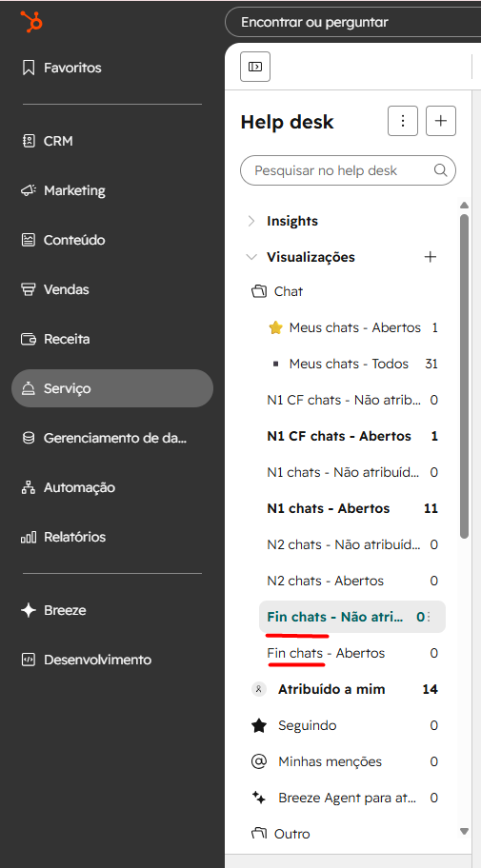This screenshot has height=868, width=481.
Task: Click the Breeze sparkle icon
Action: [29, 610]
